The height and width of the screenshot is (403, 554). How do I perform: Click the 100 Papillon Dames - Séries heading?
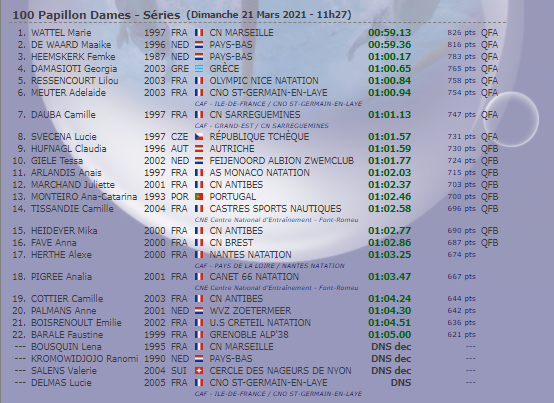pos(96,15)
